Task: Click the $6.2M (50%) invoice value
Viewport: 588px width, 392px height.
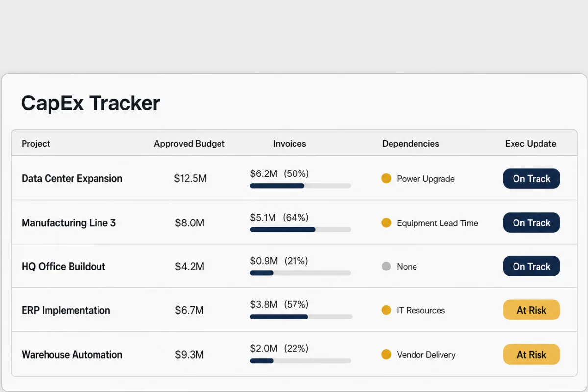Action: [279, 173]
